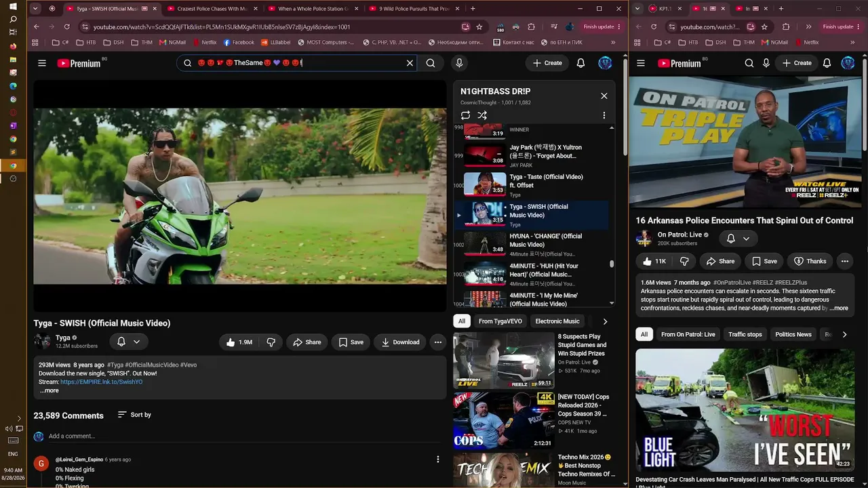Open more actions menu under Tyga video

(438, 342)
